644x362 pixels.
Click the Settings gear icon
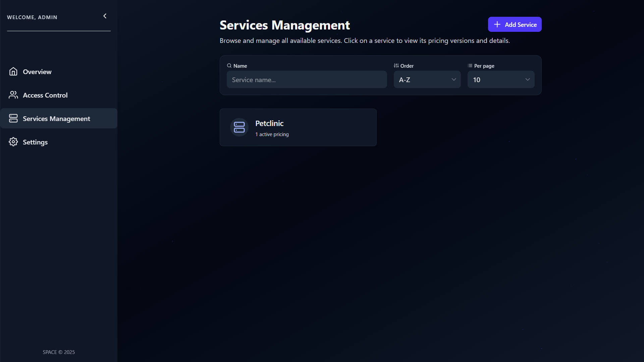tap(13, 142)
